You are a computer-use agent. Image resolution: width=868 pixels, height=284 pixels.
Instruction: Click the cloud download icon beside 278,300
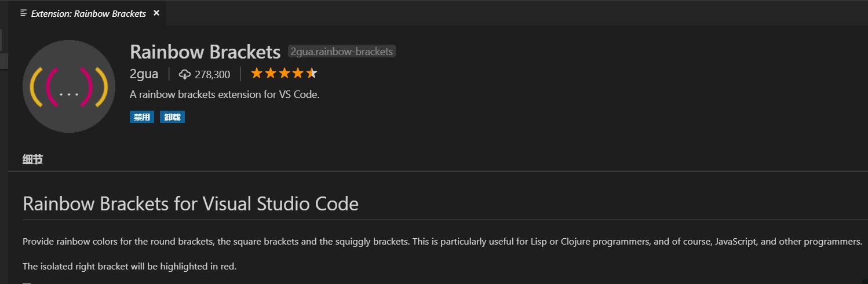pyautogui.click(x=185, y=74)
